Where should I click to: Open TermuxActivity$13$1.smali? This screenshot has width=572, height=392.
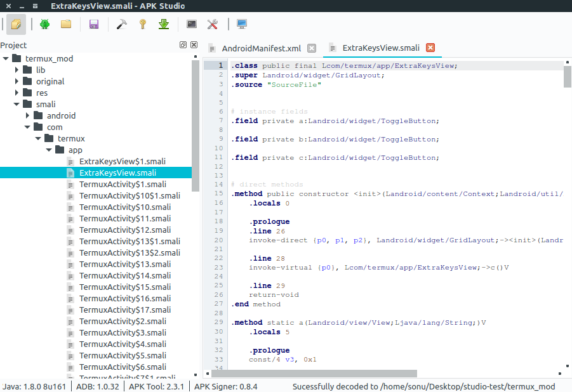click(x=130, y=241)
